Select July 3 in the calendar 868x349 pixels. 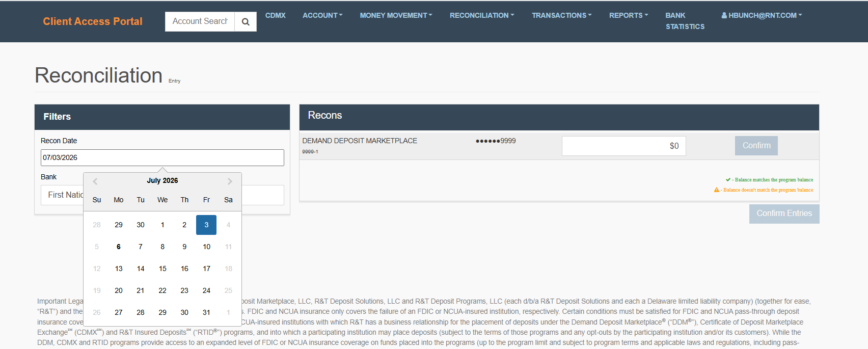206,225
